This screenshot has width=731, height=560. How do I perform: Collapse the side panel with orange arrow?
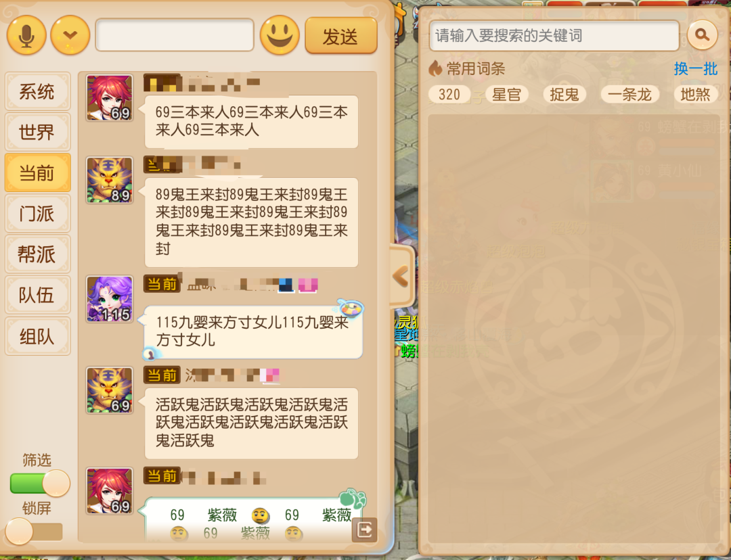[401, 277]
